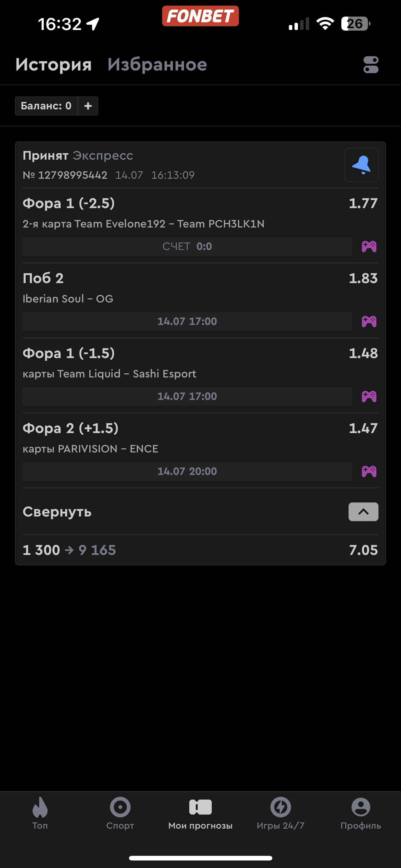Tap the Баланс: 0 button
401x868 pixels.
pos(46,106)
